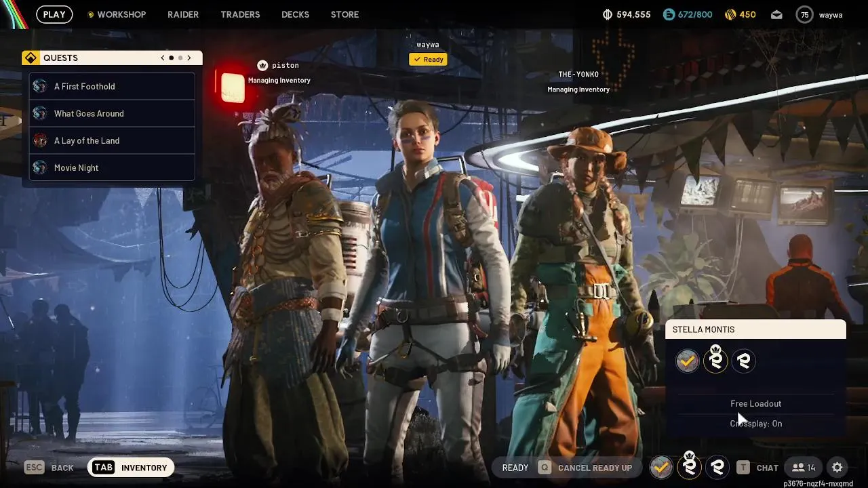Select player name THE-YONKO
This screenshot has height=488, width=868.
578,75
